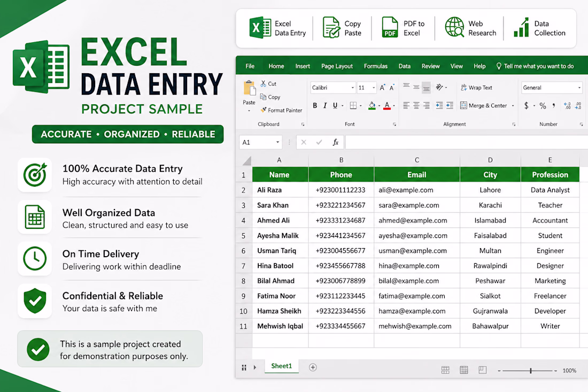Screen dimensions: 588x392
Task: Open the Data ribbon tab
Action: point(404,66)
